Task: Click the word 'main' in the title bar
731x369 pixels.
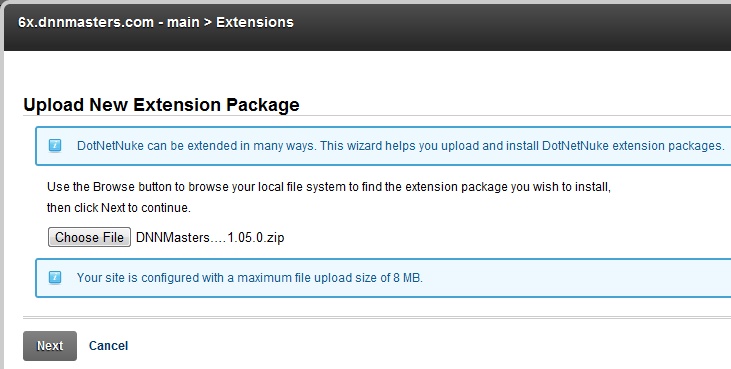Action: coord(183,22)
